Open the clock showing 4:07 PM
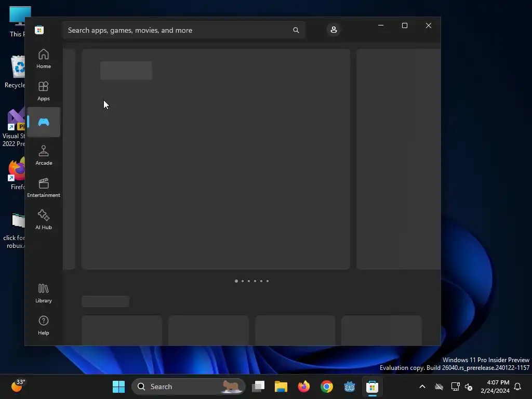532x399 pixels. point(495,387)
